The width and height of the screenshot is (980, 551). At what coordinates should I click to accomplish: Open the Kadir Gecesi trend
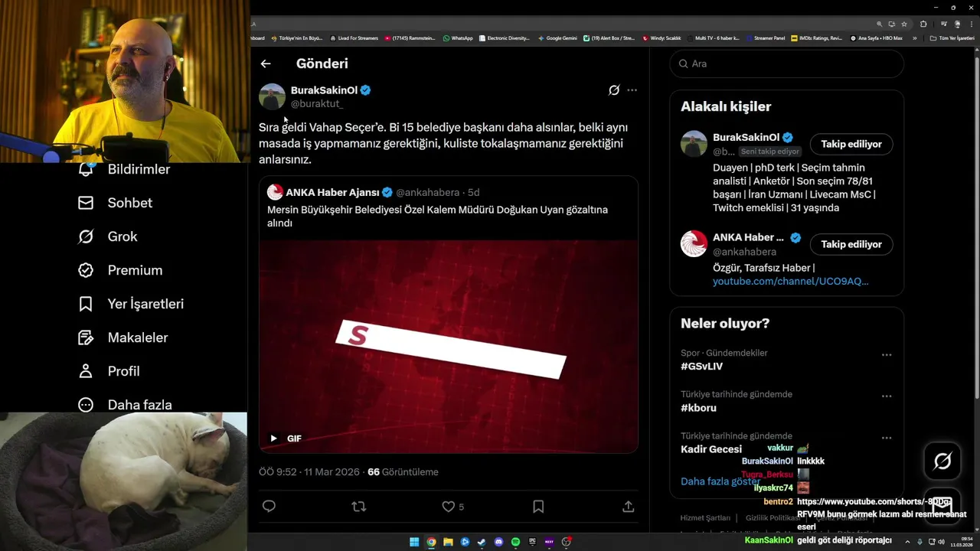(x=711, y=449)
